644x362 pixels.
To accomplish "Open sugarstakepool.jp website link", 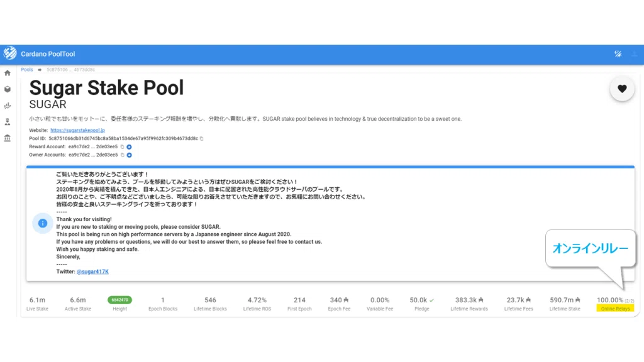I will [77, 131].
